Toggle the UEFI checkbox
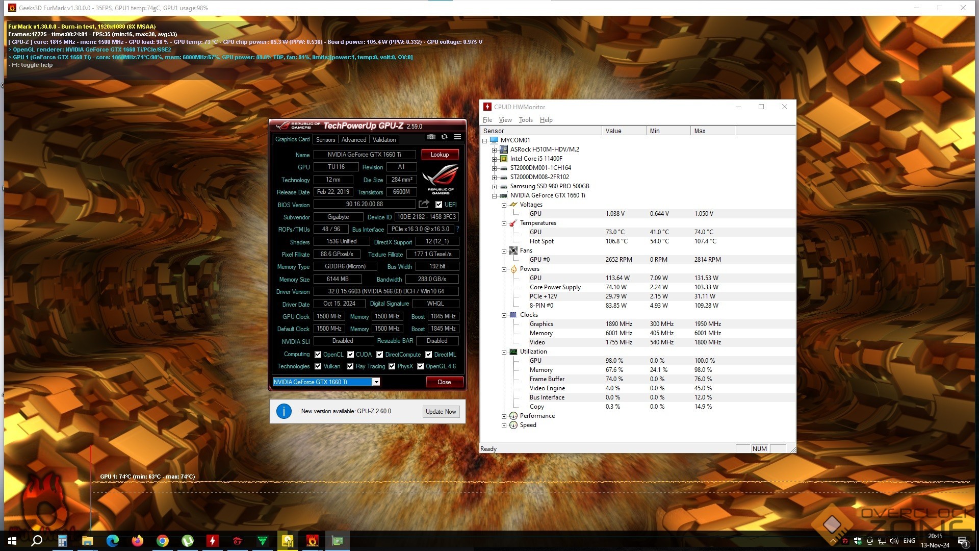Screen dimensions: 980x551 click(439, 205)
